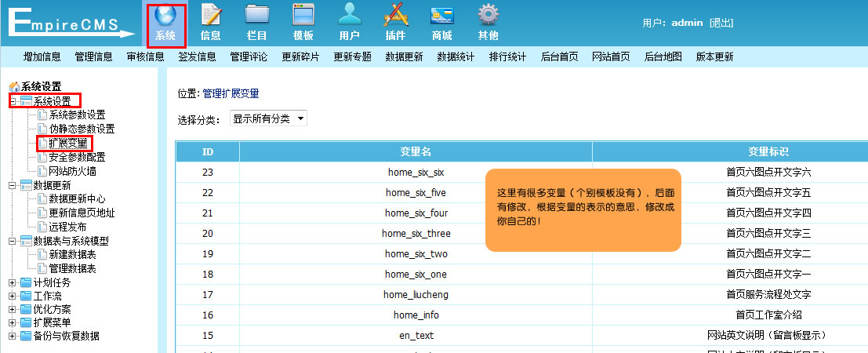Open the 信息 notepad icon
This screenshot has height=353, width=868.
click(211, 15)
